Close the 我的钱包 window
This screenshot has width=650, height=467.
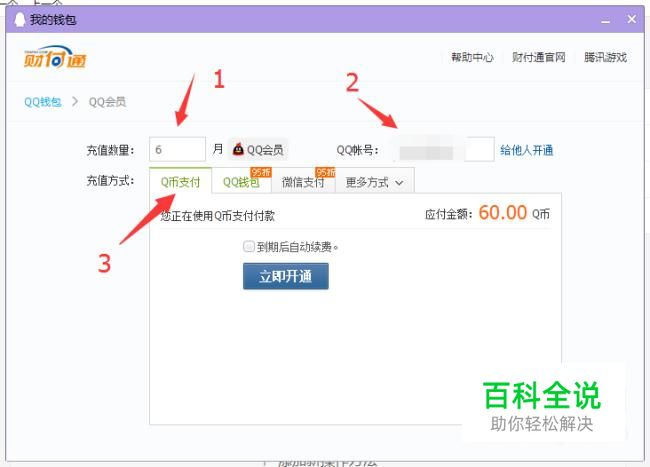(x=632, y=19)
